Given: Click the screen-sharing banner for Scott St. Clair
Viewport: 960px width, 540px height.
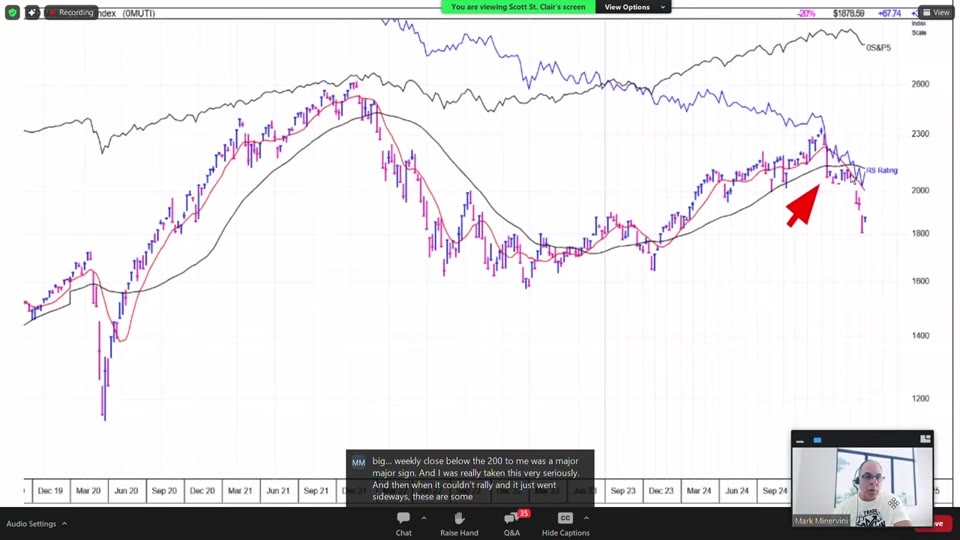Looking at the screenshot, I should (518, 7).
